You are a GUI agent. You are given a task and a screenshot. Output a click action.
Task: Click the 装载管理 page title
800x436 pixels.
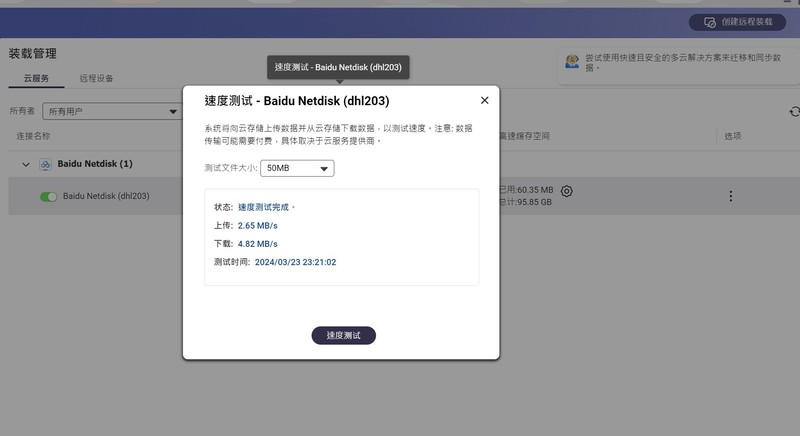pyautogui.click(x=33, y=54)
